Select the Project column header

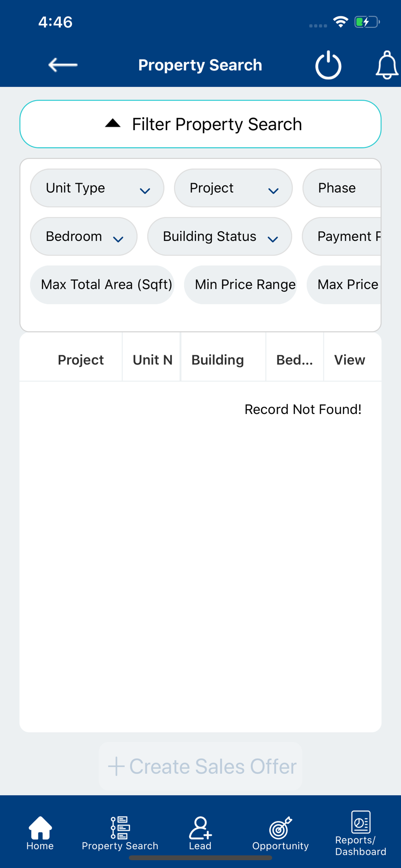coord(81,360)
